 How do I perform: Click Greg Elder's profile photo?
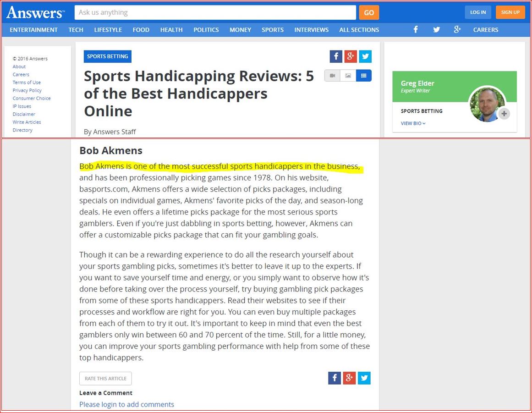click(487, 104)
